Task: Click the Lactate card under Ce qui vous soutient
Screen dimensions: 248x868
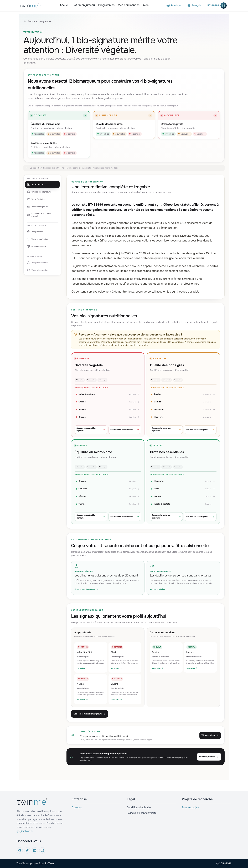Action: [x=201, y=657]
